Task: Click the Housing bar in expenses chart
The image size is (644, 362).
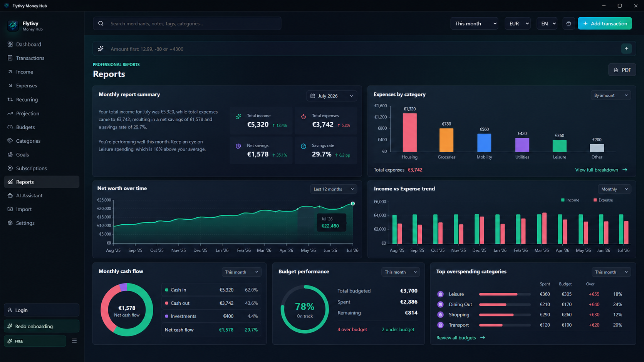Action: tap(409, 132)
